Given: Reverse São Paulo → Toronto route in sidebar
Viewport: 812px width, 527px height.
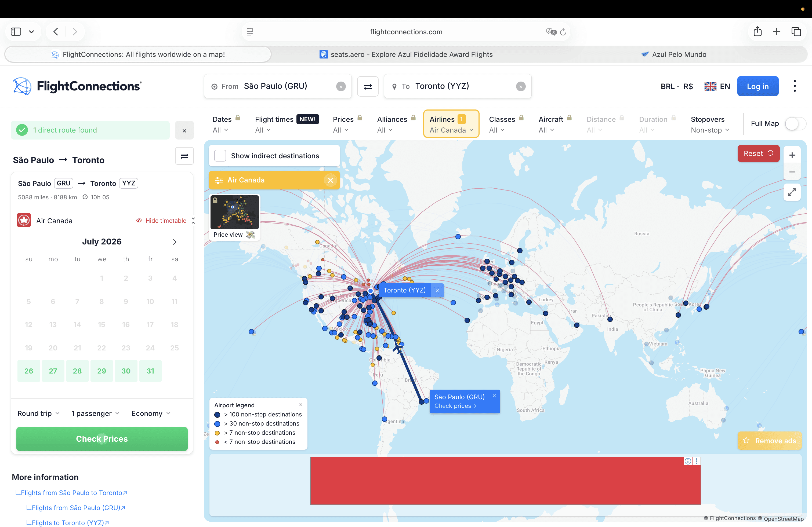Looking at the screenshot, I should coord(184,156).
